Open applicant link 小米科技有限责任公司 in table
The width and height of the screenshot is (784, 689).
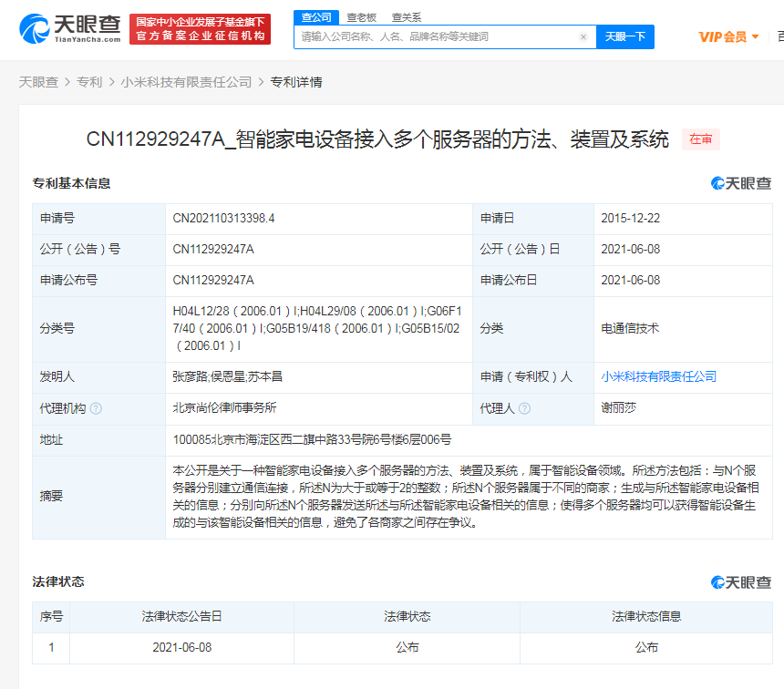(658, 376)
